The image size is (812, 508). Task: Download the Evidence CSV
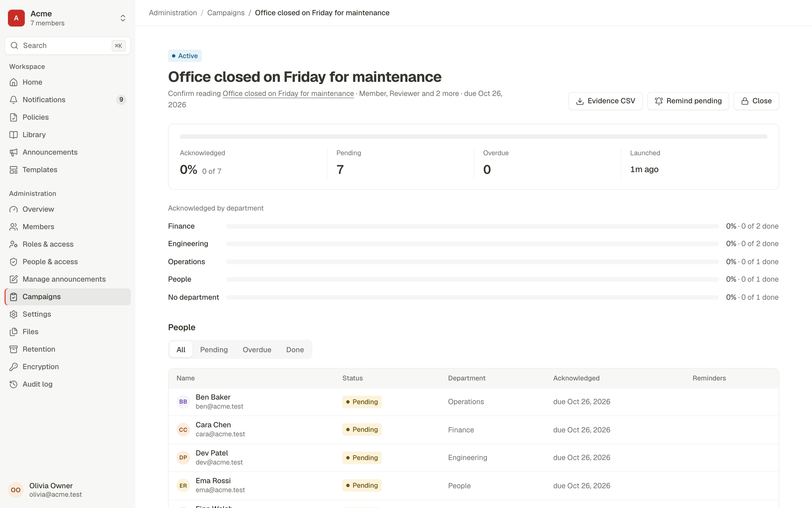point(605,101)
